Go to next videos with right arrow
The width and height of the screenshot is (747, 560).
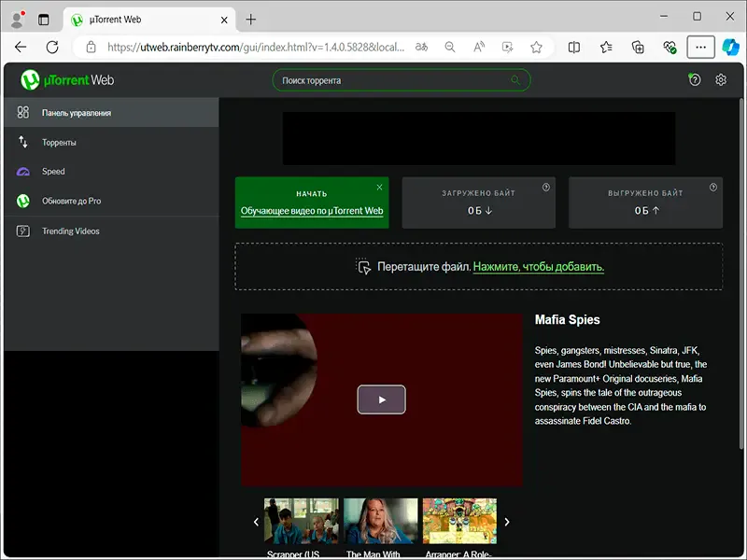[x=507, y=522]
